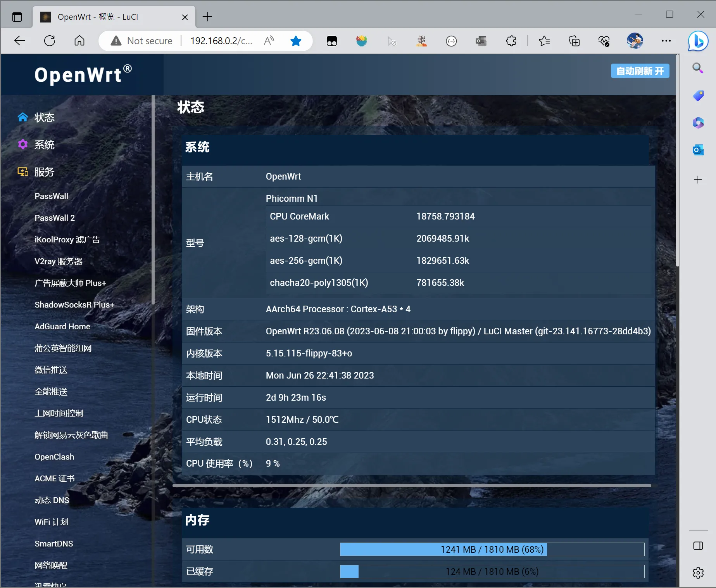Open Edge Settings and more ellipsis menu
Screen dimensions: 716x588
[x=666, y=41]
